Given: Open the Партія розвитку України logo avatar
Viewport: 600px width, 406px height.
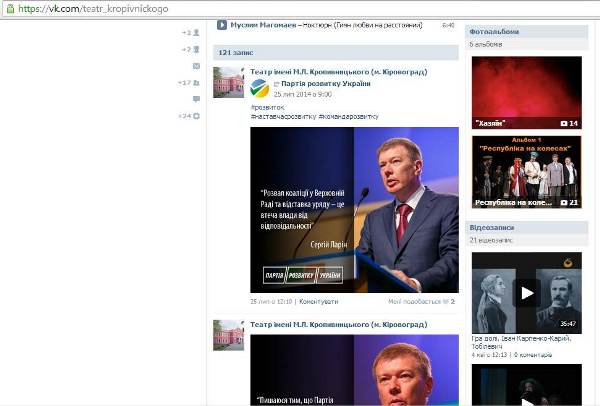Looking at the screenshot, I should 259,88.
